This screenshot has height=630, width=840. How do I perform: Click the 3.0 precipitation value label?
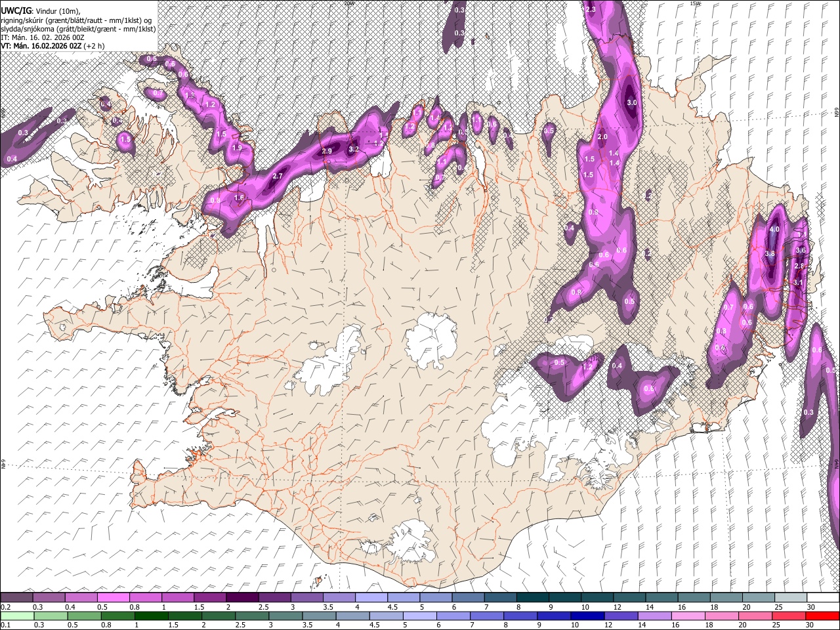pyautogui.click(x=632, y=103)
